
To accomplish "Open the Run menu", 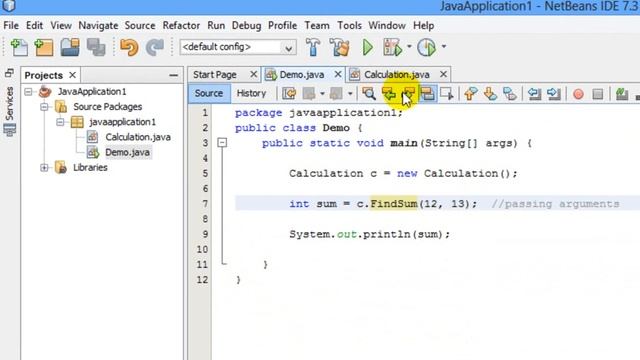I will (216, 25).
